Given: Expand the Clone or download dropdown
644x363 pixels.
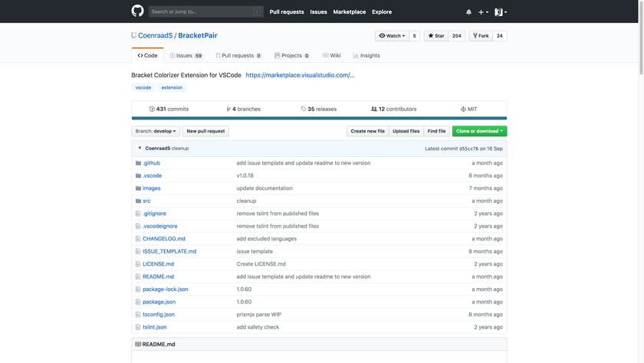Looking at the screenshot, I should pos(479,131).
